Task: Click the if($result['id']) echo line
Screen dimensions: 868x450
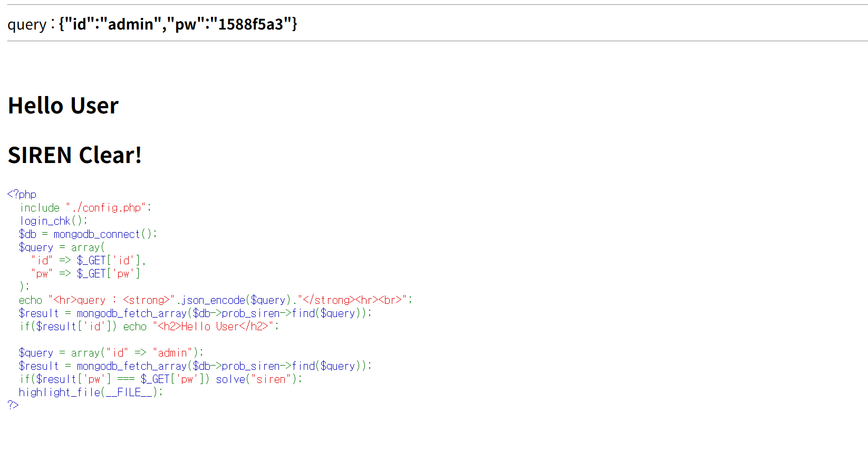Action: (x=149, y=326)
